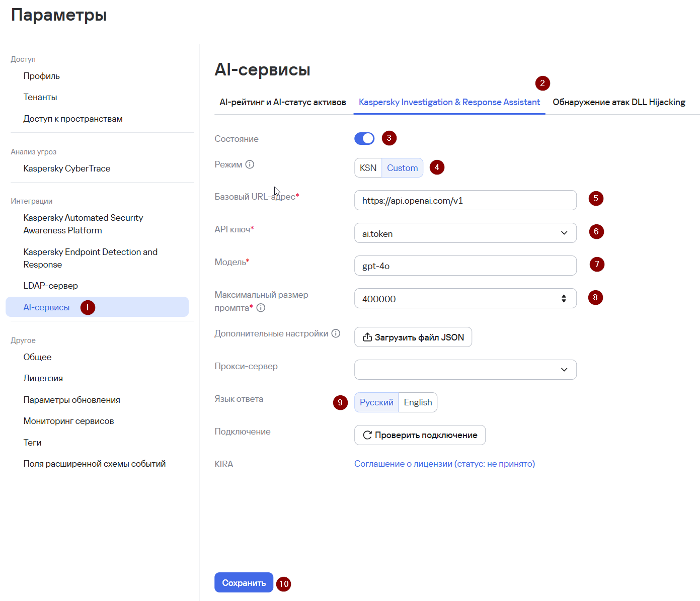Viewport: 700px width, 601px height.
Task: Click Проверить подключение button
Action: (420, 435)
